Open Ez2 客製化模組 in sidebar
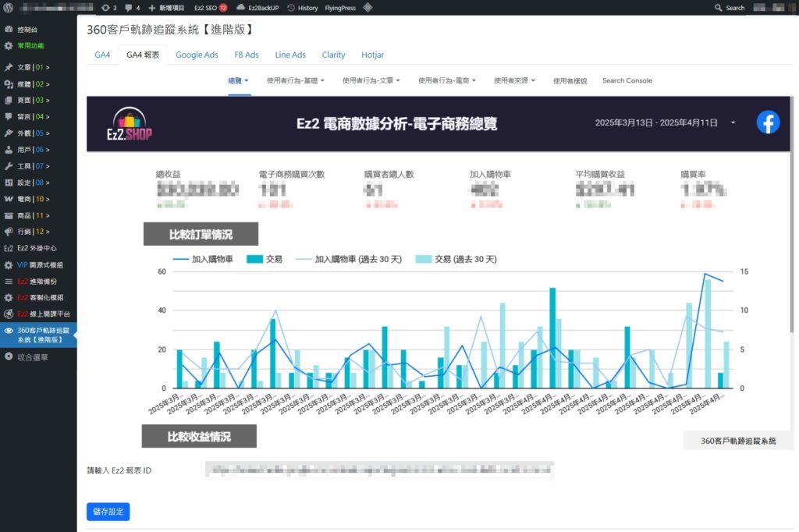 (40, 298)
